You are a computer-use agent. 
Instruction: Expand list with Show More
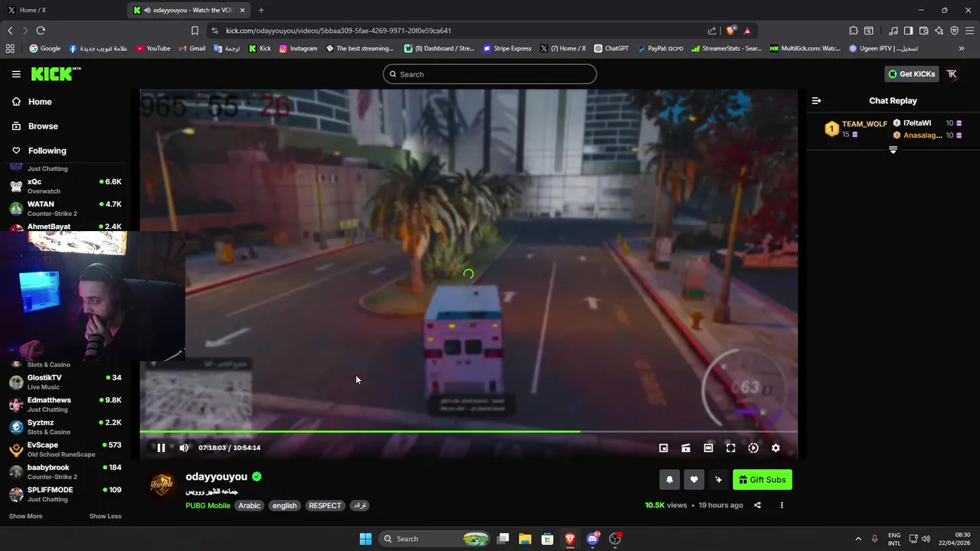pyautogui.click(x=25, y=517)
